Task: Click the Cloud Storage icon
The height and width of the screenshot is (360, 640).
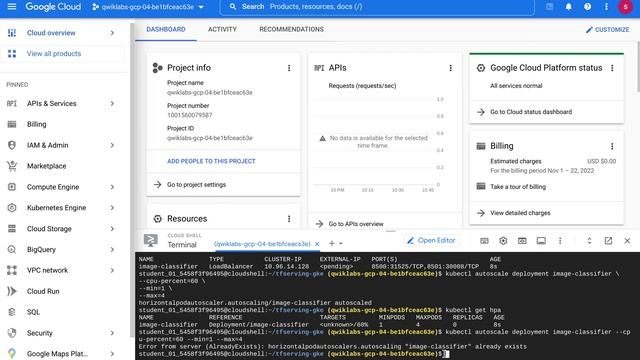Action: 12,229
